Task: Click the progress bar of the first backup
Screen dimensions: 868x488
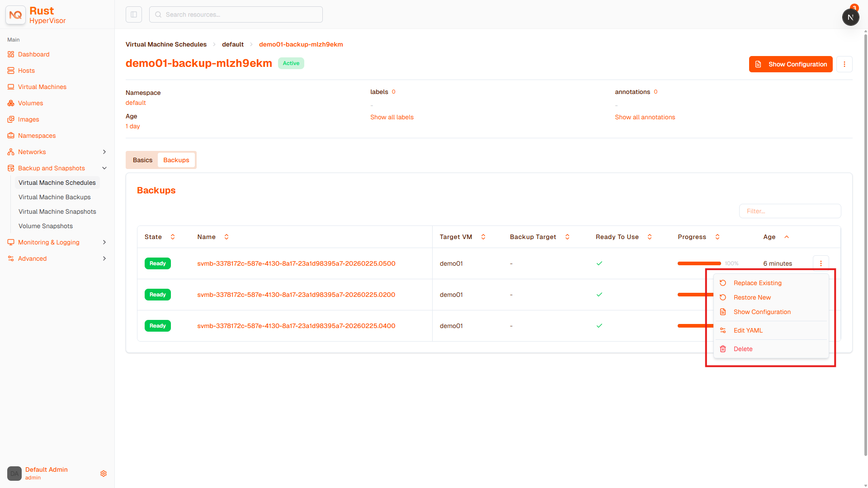Action: [x=699, y=263]
